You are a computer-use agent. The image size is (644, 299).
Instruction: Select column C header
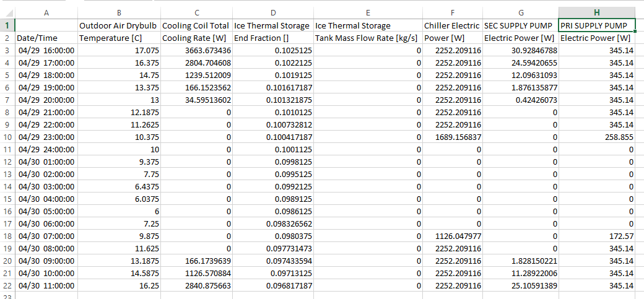(197, 13)
